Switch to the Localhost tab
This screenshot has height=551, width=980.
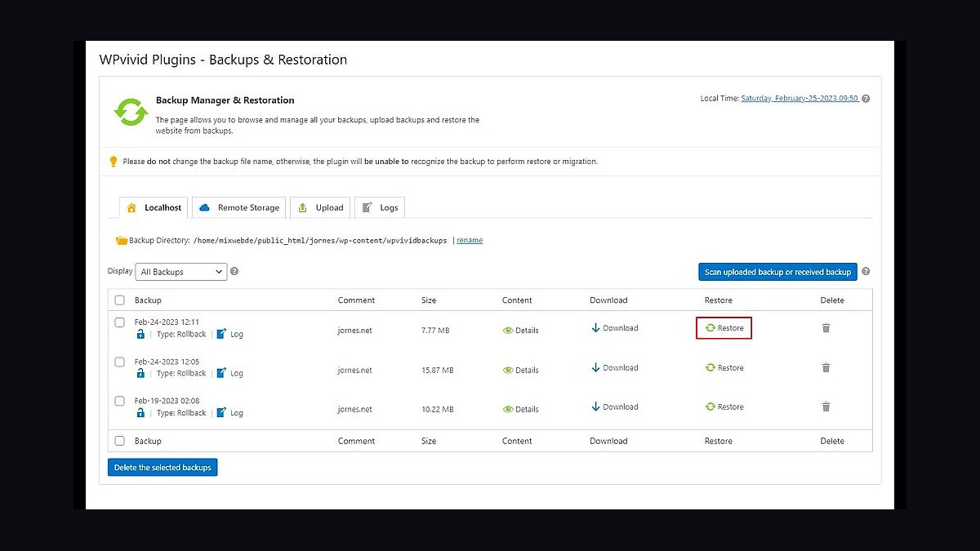pyautogui.click(x=154, y=207)
